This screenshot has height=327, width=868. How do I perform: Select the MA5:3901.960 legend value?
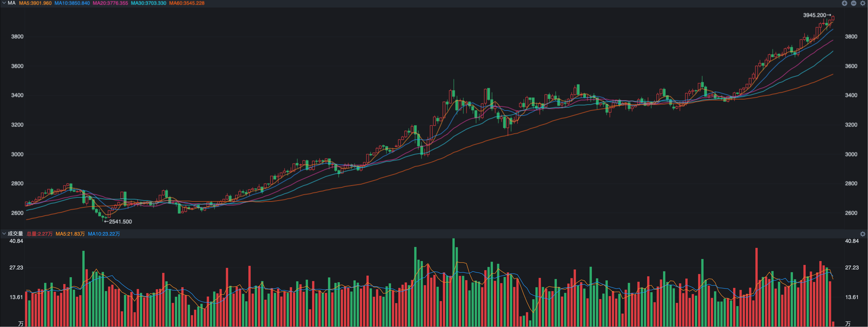(35, 3)
